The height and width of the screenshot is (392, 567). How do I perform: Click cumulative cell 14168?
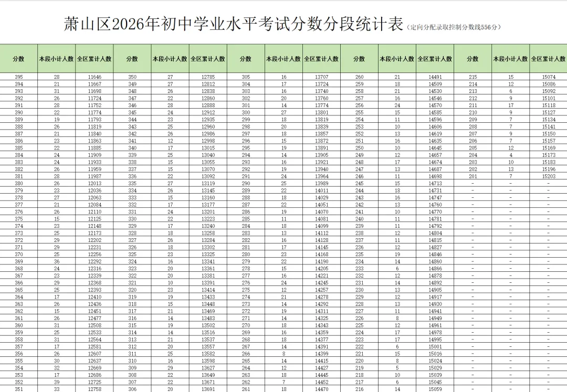[x=322, y=255]
